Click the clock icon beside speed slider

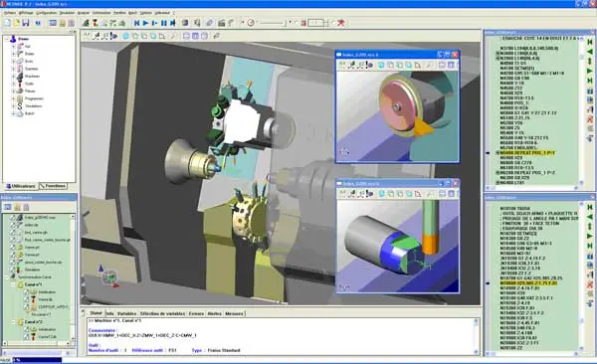tap(251, 23)
